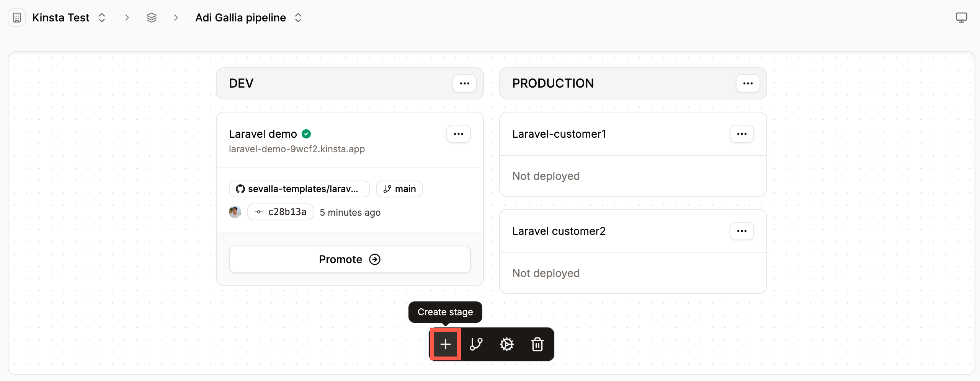Open the Laravel-customer1 options menu

[x=742, y=134]
